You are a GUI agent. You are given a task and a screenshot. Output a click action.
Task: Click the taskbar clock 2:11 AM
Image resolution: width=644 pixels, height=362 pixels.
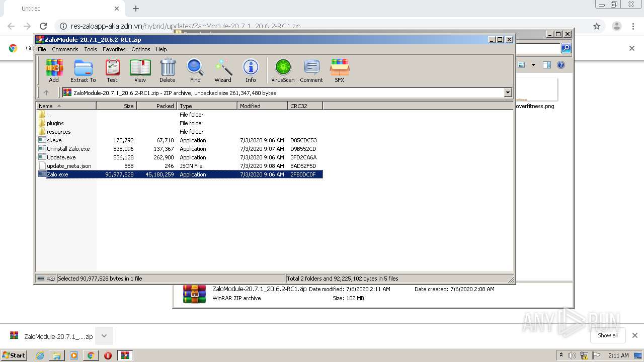point(618,355)
